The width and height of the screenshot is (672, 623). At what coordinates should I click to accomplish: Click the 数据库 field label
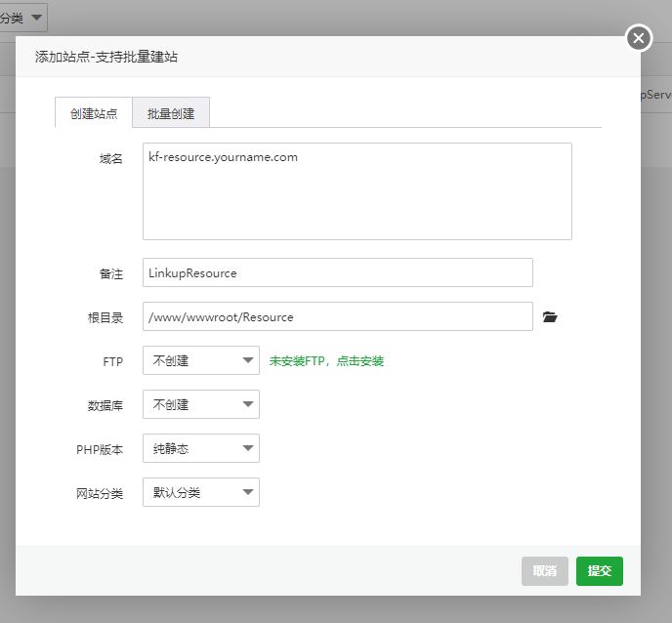coord(105,405)
